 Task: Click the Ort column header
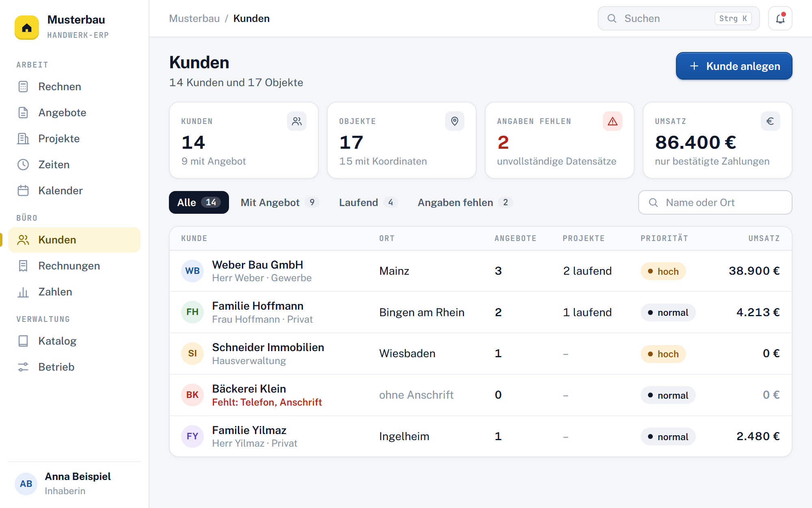(387, 239)
